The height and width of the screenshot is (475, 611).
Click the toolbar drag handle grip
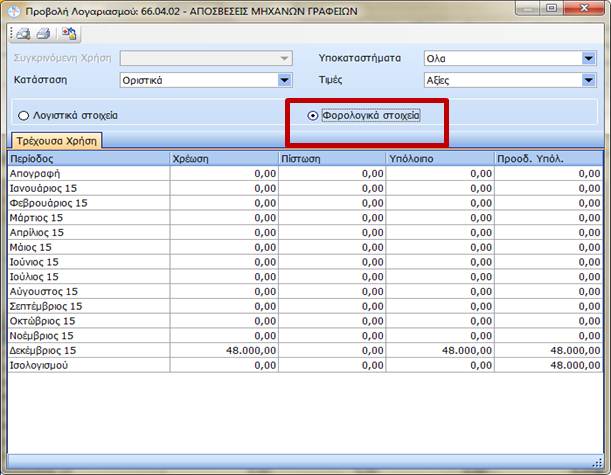(x=11, y=34)
